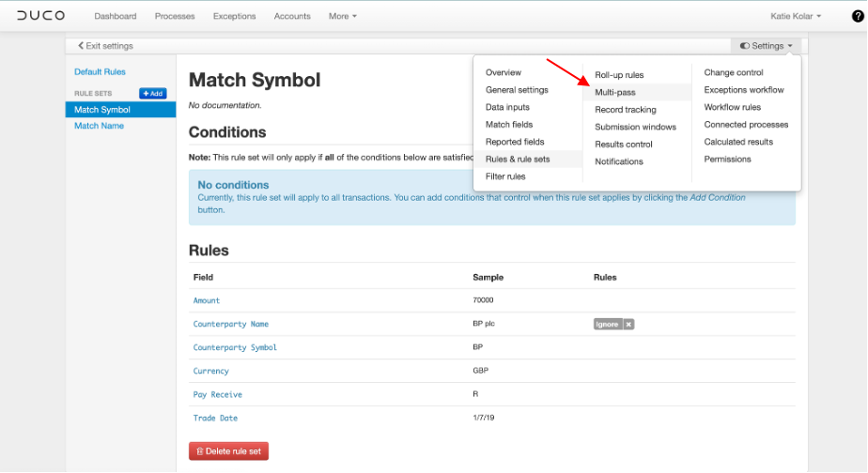Click the No documentation text

click(225, 105)
